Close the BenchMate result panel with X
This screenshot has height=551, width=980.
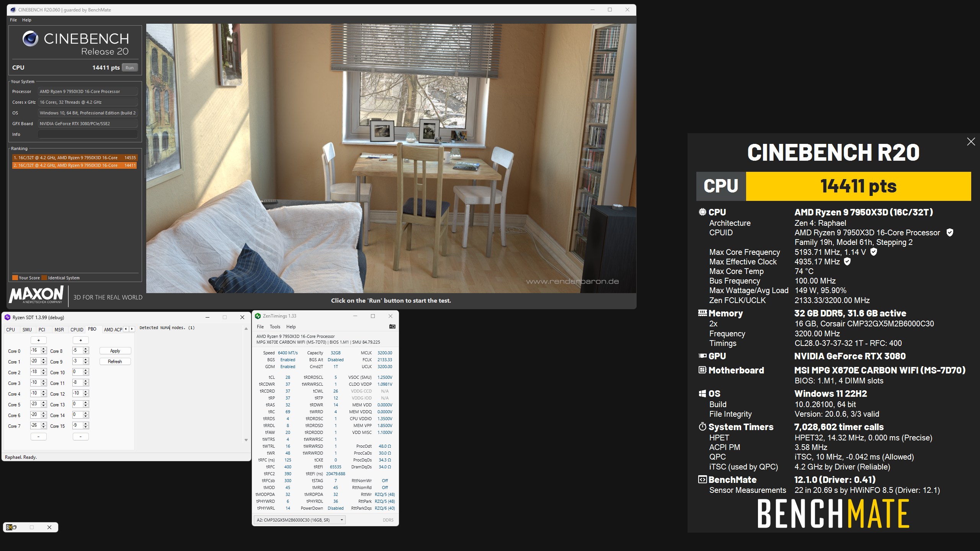(x=971, y=142)
